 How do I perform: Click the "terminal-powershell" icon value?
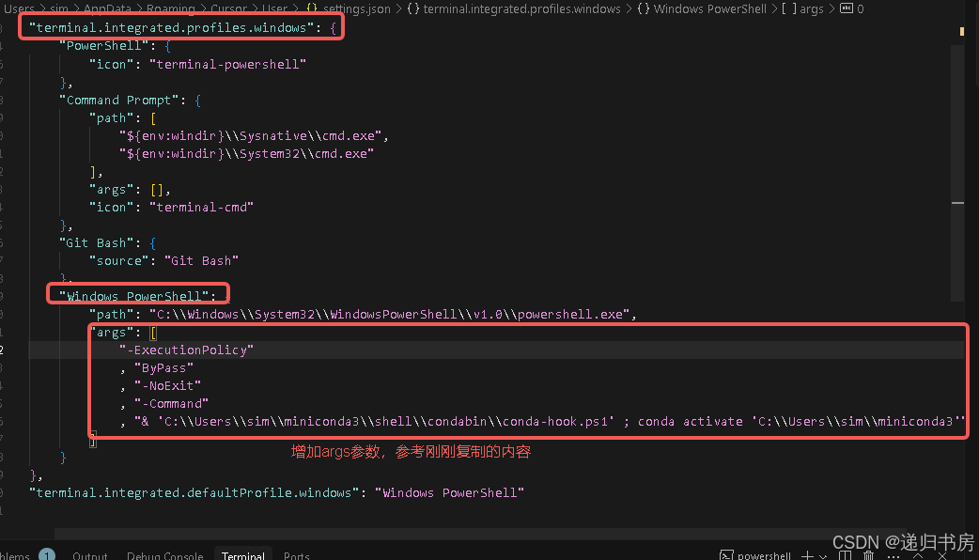[x=228, y=64]
